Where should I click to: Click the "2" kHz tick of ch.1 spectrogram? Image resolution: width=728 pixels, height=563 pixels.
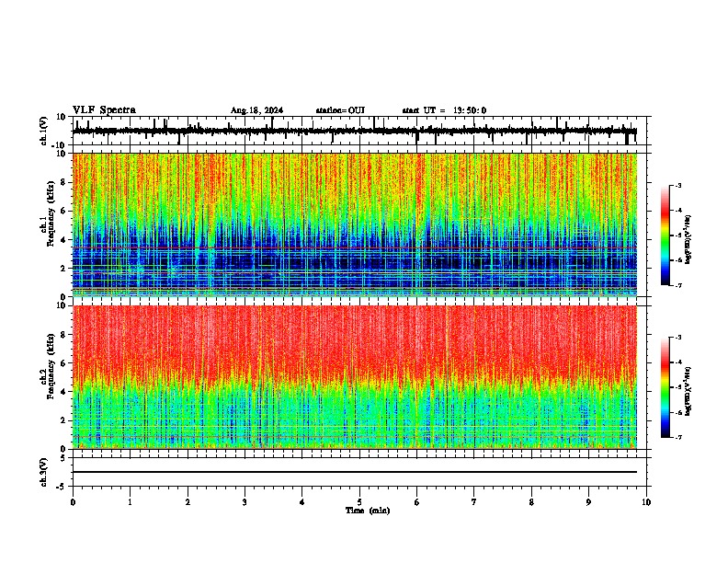(x=64, y=268)
